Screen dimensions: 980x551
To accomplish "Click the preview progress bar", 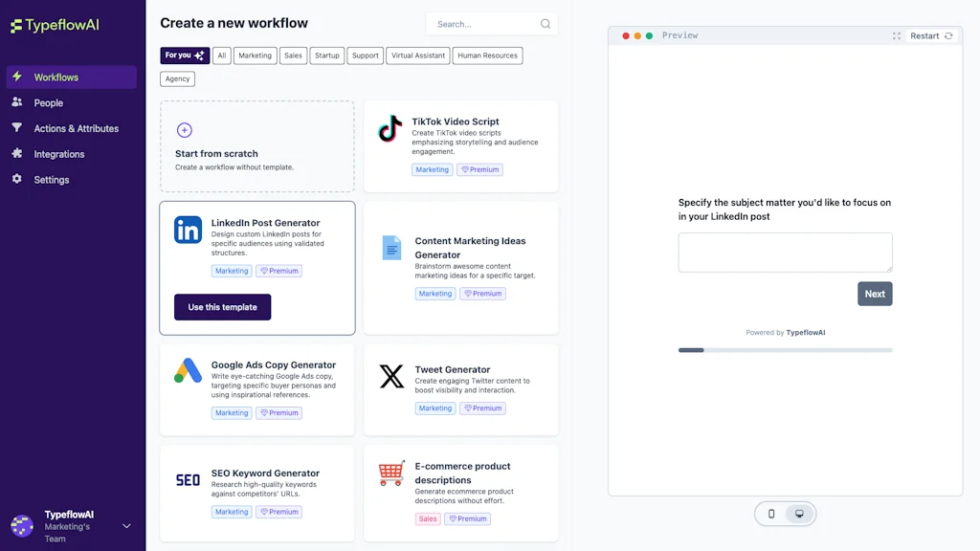I will tap(785, 350).
